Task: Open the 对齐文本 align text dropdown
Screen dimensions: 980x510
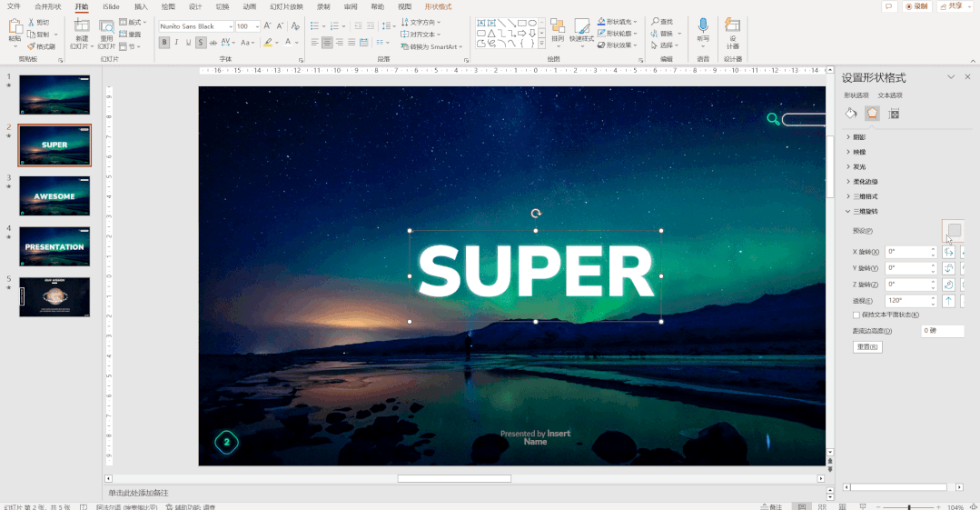Action: click(x=421, y=35)
